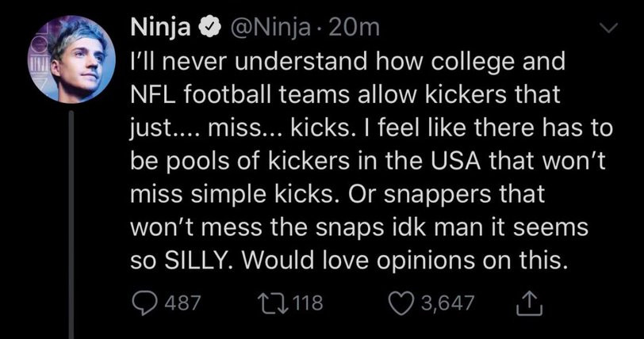Click the 118 retweets count
644x339 pixels.
[305, 303]
